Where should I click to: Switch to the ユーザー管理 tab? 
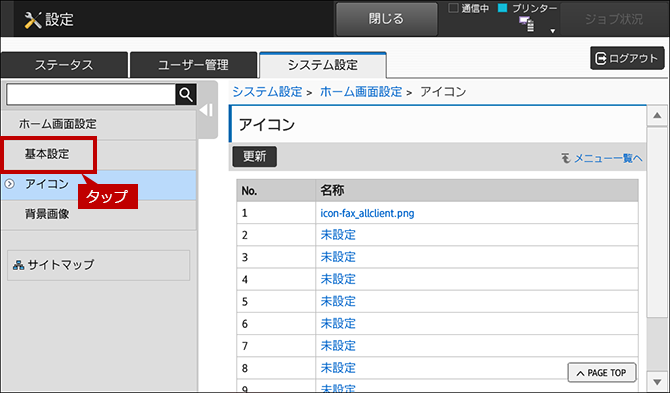click(193, 65)
